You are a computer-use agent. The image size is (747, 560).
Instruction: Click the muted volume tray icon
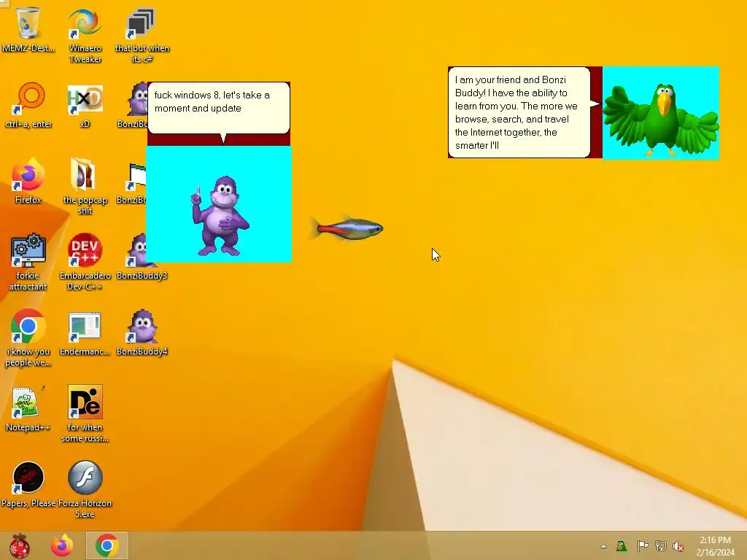(x=678, y=546)
